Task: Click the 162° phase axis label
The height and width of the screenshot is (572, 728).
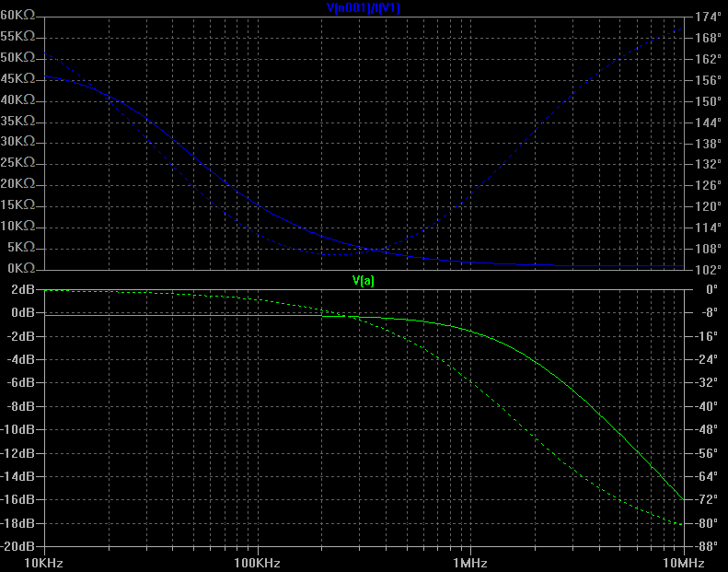Action: pyautogui.click(x=708, y=59)
